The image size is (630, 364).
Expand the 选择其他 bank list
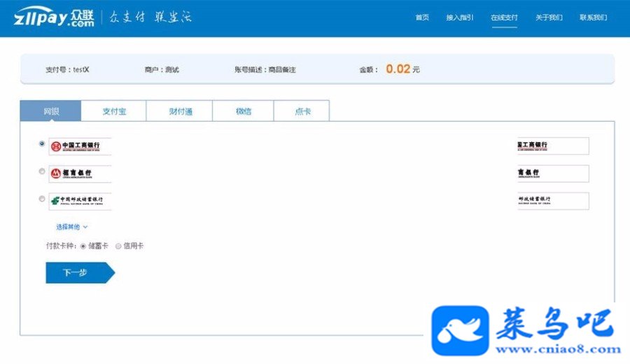click(71, 227)
